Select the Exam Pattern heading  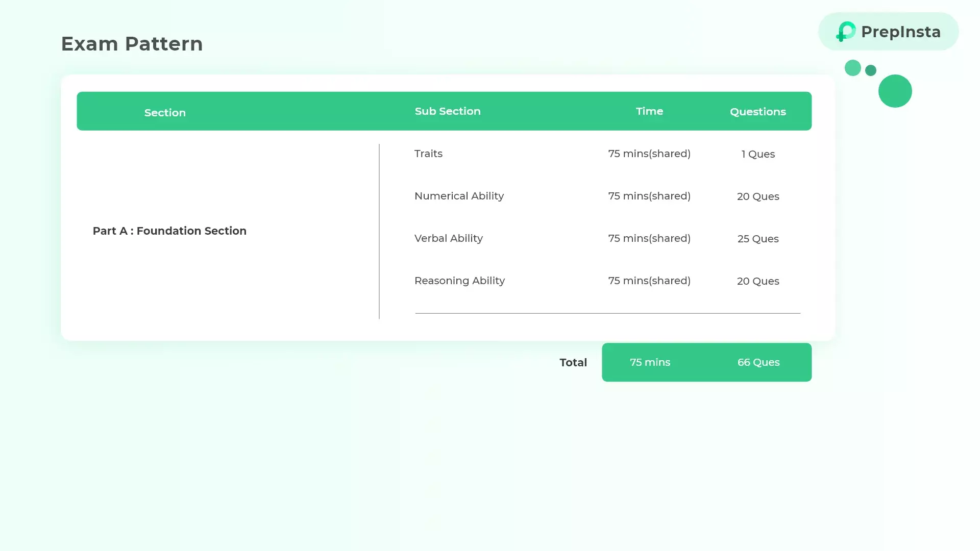click(x=132, y=44)
